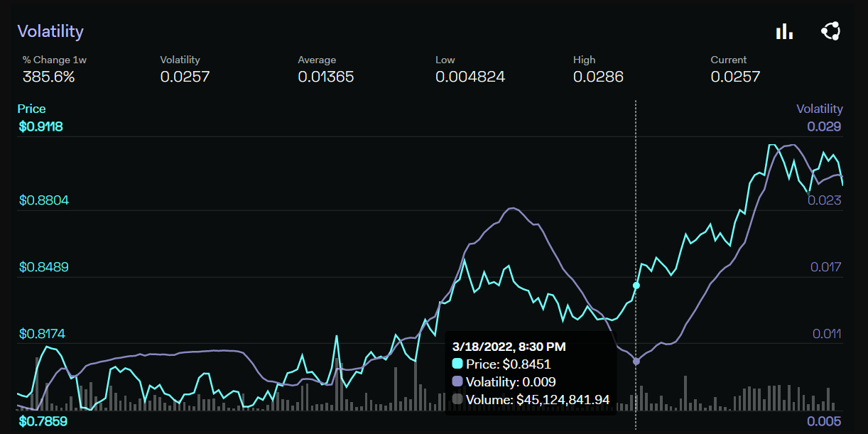
Task: Click the $0.9118 top price label
Action: tap(41, 127)
